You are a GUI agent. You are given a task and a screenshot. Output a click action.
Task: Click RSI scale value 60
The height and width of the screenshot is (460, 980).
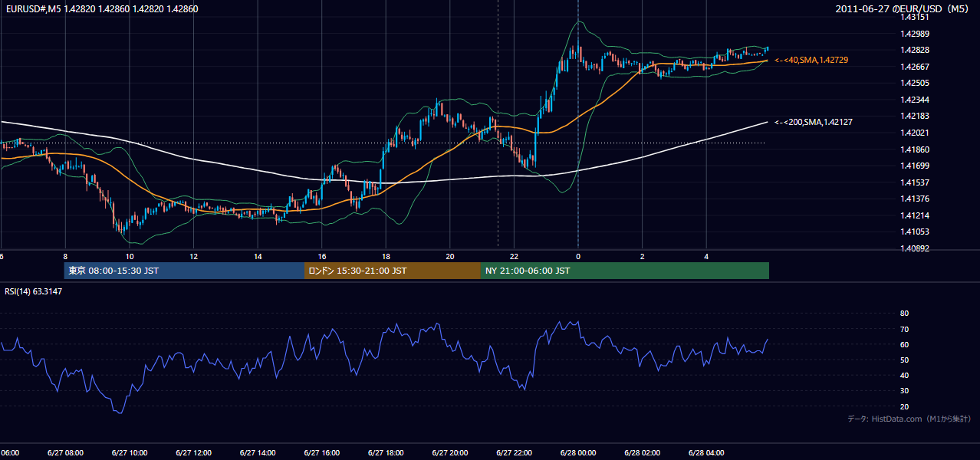(905, 344)
